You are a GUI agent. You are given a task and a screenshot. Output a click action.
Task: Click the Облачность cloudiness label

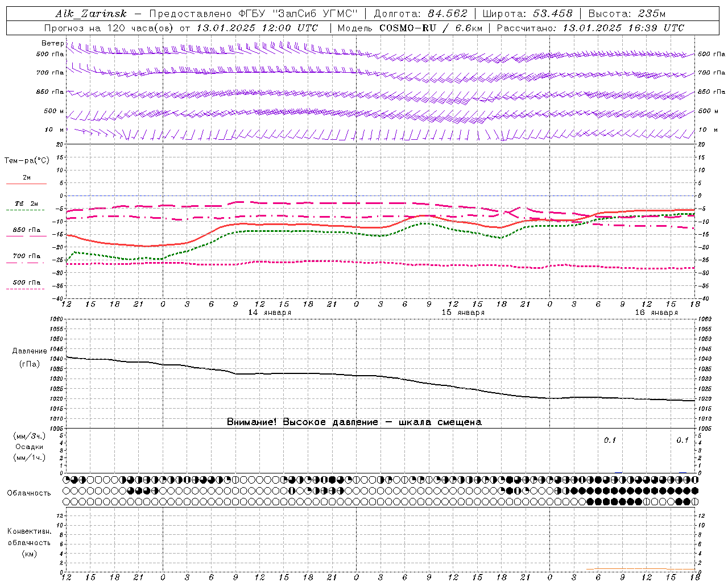(x=29, y=493)
